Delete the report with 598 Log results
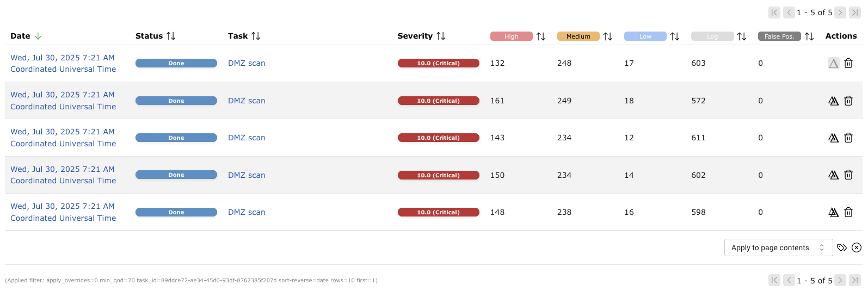The width and height of the screenshot is (868, 297). [848, 212]
